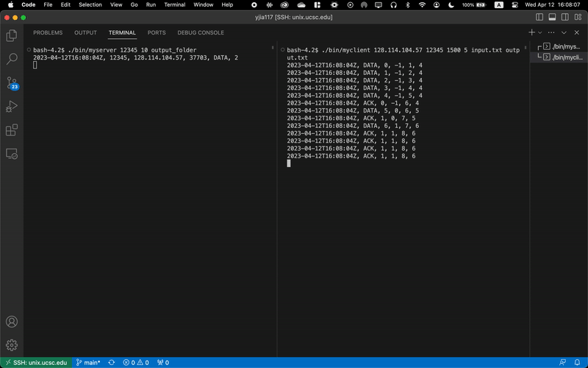The height and width of the screenshot is (368, 588).
Task: Open macOS Control Center icon
Action: (515, 5)
